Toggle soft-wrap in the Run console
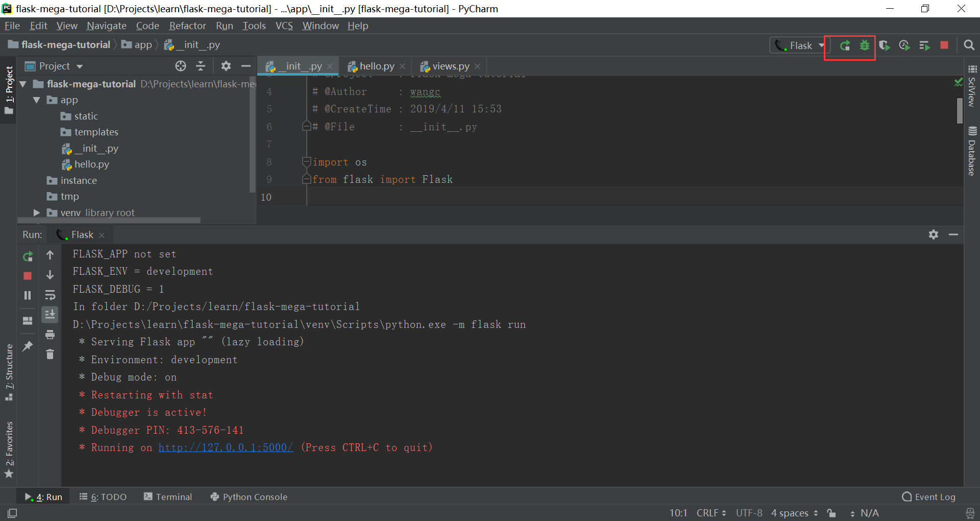This screenshot has width=980, height=521. coord(50,295)
